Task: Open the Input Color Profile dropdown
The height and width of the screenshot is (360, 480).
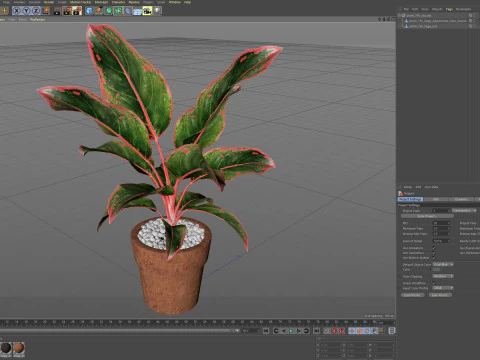Action: click(x=443, y=288)
